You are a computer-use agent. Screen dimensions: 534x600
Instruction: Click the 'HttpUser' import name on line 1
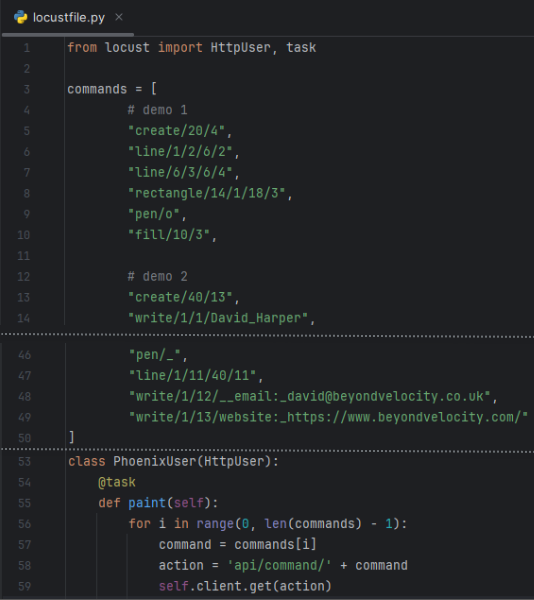click(x=240, y=47)
